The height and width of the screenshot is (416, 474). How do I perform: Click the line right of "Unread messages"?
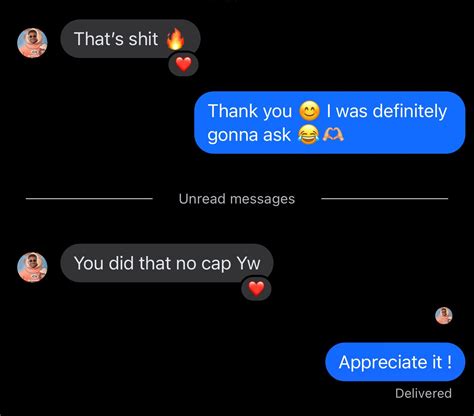385,199
